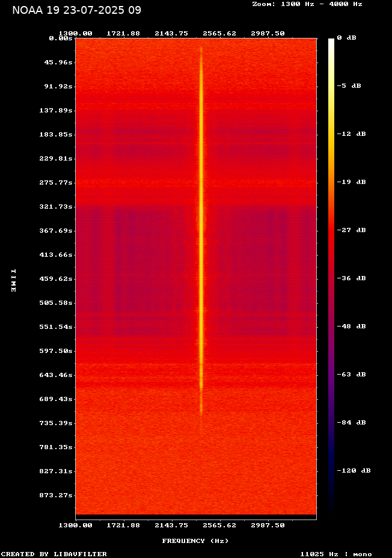
Task: Click the bottom axis label '1300.00'
Action: [x=75, y=526]
